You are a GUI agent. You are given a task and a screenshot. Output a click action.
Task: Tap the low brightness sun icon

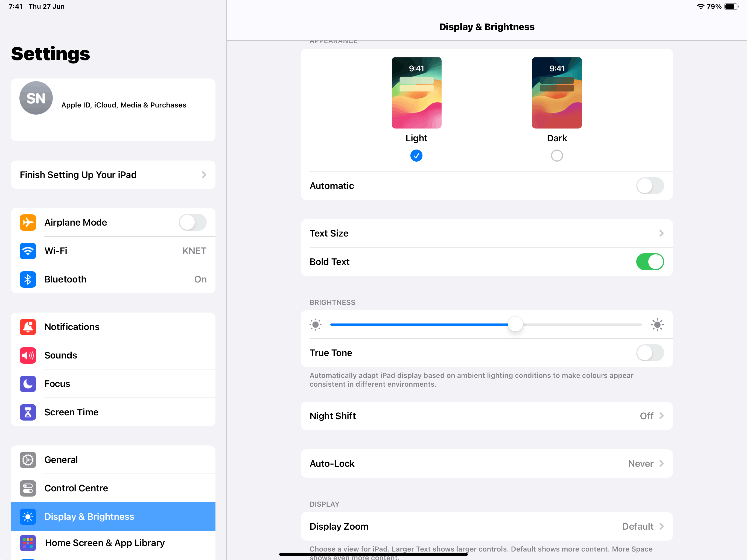click(316, 325)
